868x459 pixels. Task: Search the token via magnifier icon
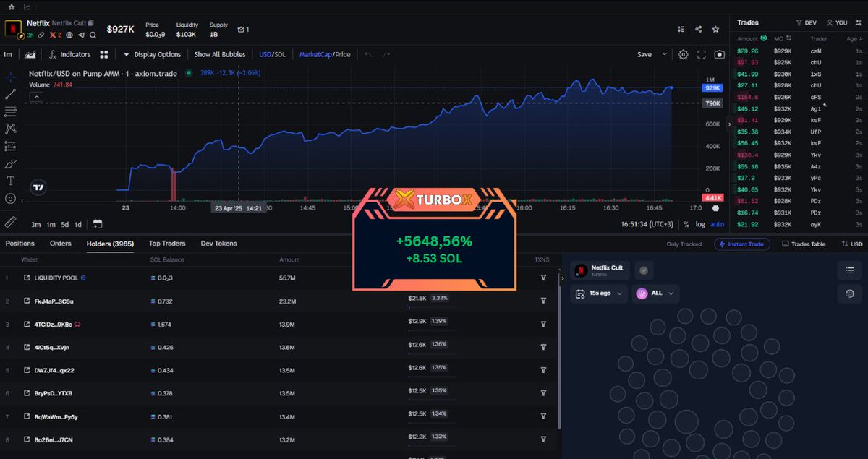click(x=92, y=35)
